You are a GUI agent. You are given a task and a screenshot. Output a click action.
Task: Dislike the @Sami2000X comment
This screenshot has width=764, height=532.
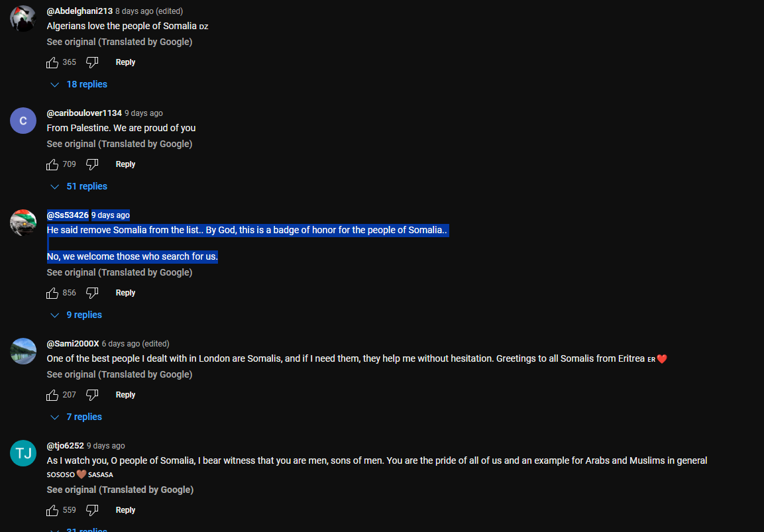tap(92, 395)
